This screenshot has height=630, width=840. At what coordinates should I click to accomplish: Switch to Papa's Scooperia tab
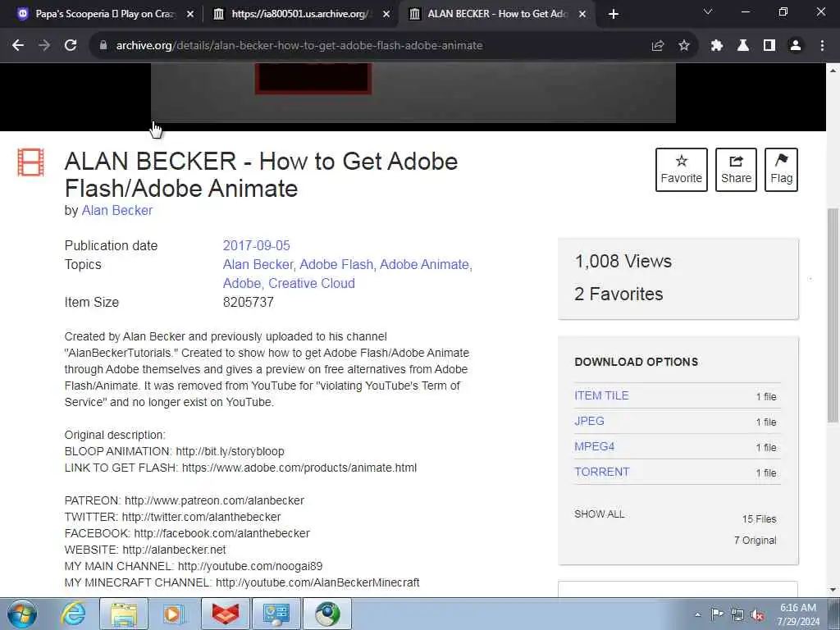(103, 14)
